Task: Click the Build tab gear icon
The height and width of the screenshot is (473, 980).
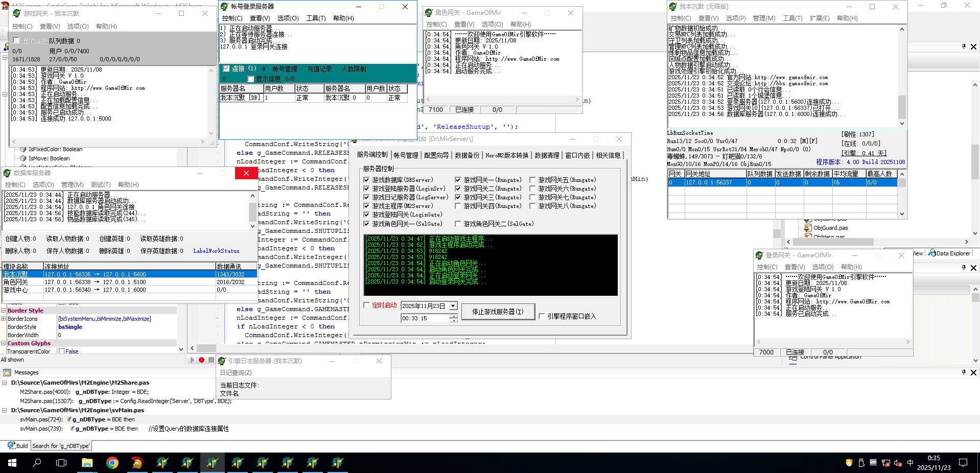Action: tap(11, 445)
